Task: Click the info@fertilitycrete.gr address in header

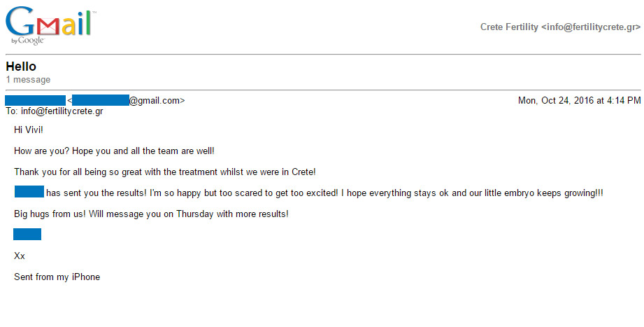Action: [591, 27]
